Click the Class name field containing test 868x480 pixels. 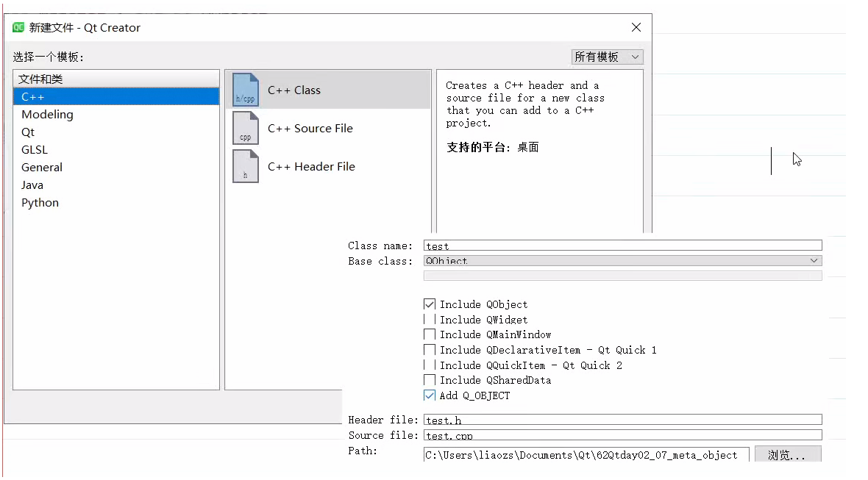tap(623, 246)
